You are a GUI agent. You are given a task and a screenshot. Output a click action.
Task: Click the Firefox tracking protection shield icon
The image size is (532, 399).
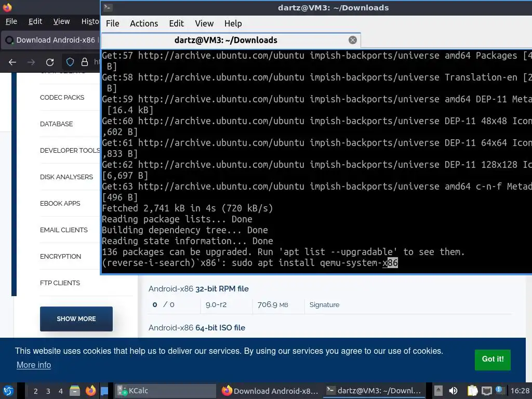coord(70,62)
